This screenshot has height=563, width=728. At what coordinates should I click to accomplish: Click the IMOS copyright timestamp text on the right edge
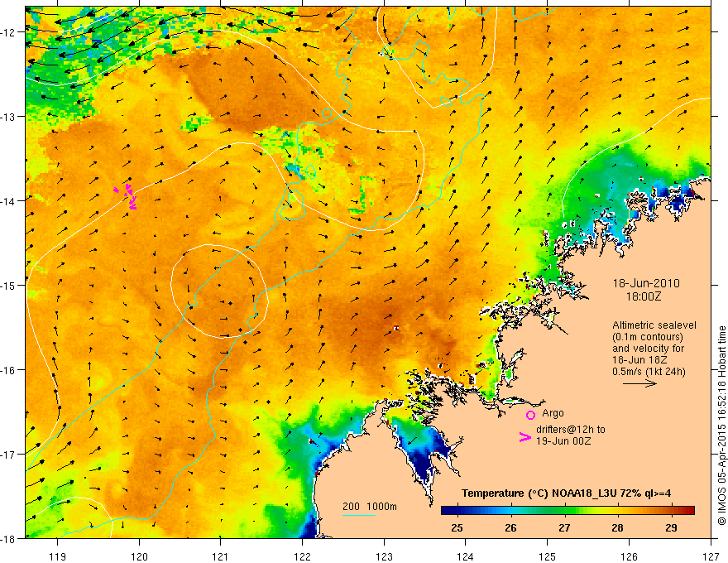pyautogui.click(x=721, y=427)
